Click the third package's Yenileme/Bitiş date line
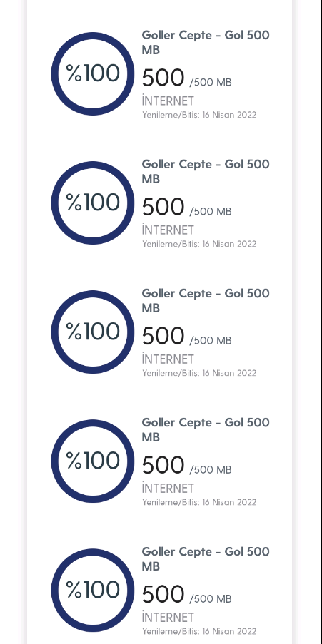Screen dimensions: 322x644 [199, 373]
